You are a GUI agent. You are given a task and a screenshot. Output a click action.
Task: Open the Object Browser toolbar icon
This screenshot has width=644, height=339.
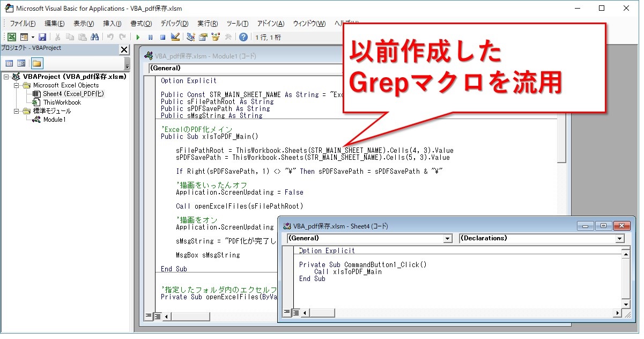coord(216,37)
